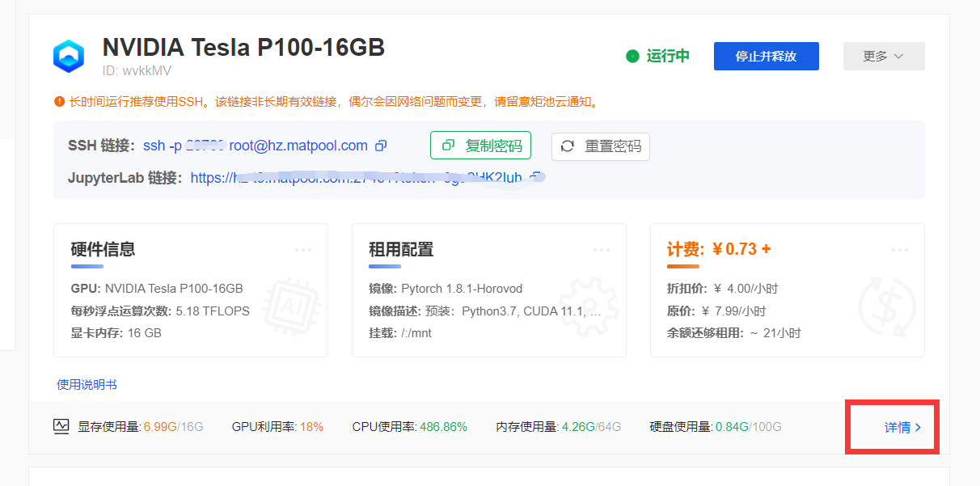The width and height of the screenshot is (980, 486).
Task: Click the Matpool hexagon logo icon
Action: point(69,57)
